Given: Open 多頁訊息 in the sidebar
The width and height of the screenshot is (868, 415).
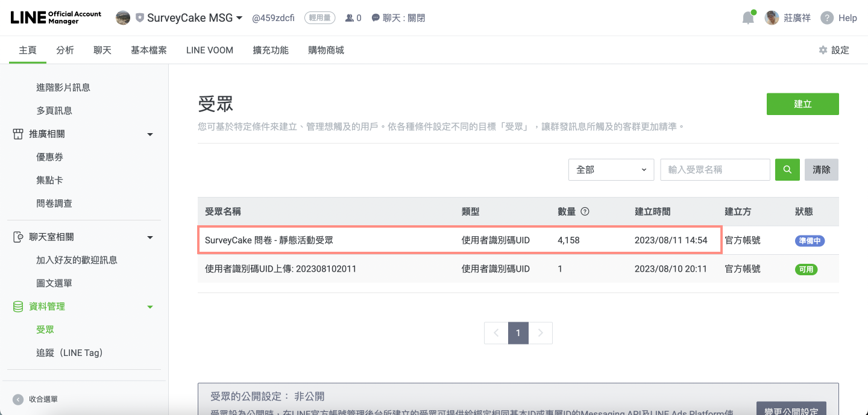Looking at the screenshot, I should pyautogui.click(x=54, y=110).
